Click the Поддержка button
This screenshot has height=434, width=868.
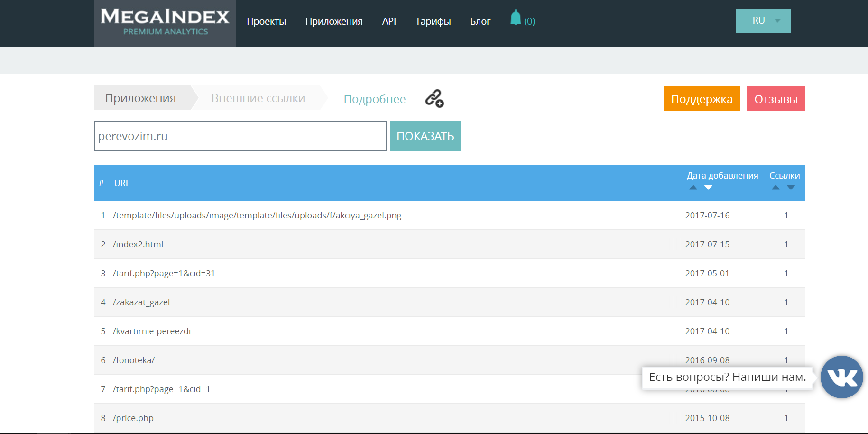702,99
